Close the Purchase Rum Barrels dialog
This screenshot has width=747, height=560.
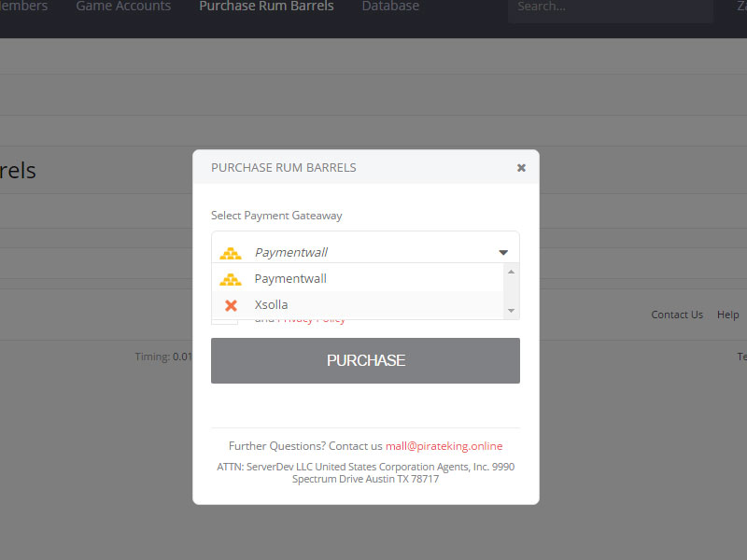521,168
